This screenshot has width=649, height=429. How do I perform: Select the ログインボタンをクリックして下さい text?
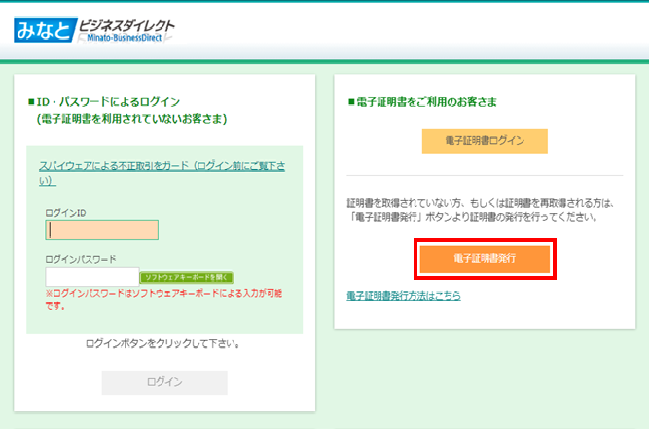pyautogui.click(x=163, y=344)
